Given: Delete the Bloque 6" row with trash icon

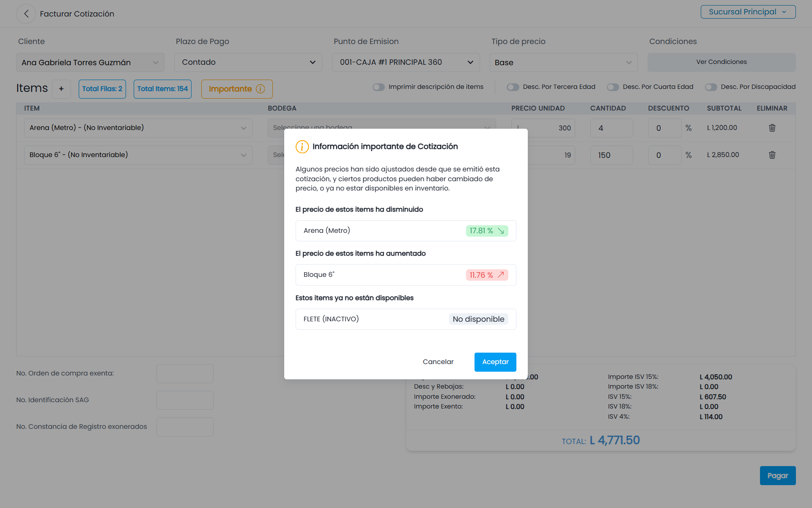Looking at the screenshot, I should (772, 155).
